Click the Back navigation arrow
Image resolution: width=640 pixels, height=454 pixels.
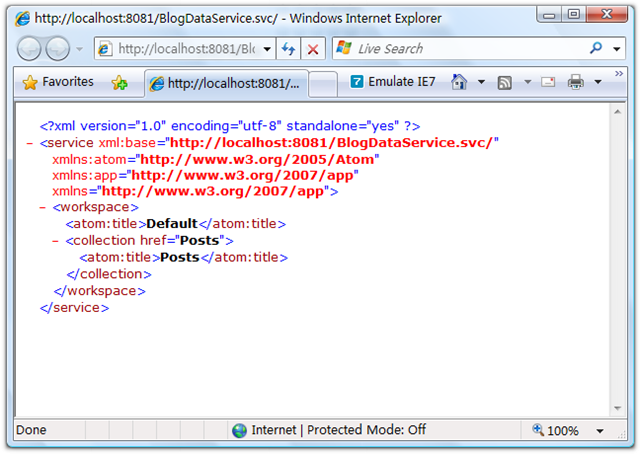click(x=30, y=49)
